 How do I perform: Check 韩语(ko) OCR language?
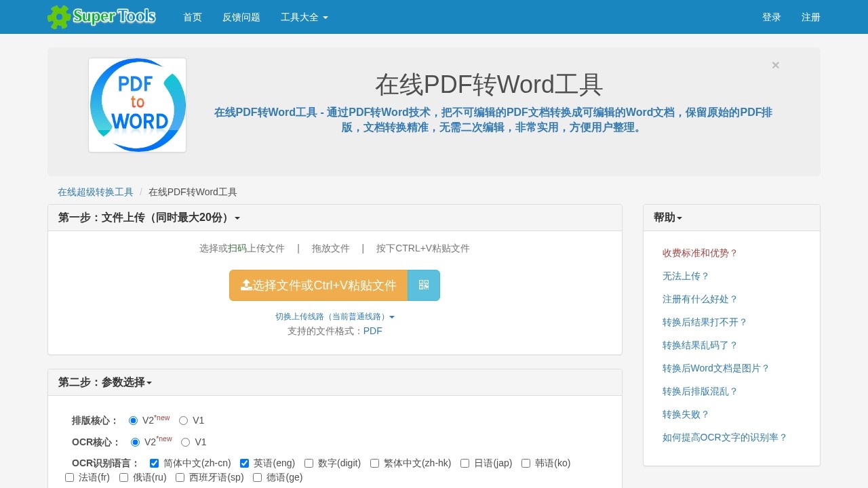[526, 464]
